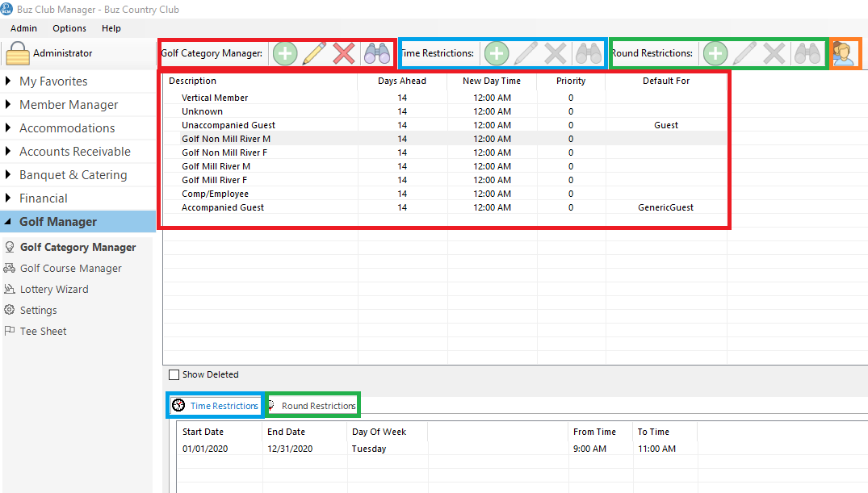Click the binoculars view Golf Category icon

[x=376, y=54]
